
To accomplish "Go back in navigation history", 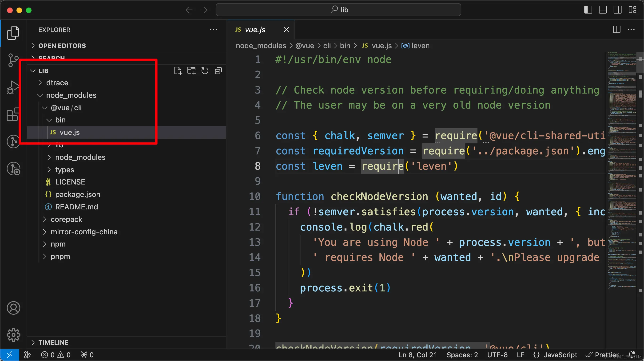I will (189, 10).
